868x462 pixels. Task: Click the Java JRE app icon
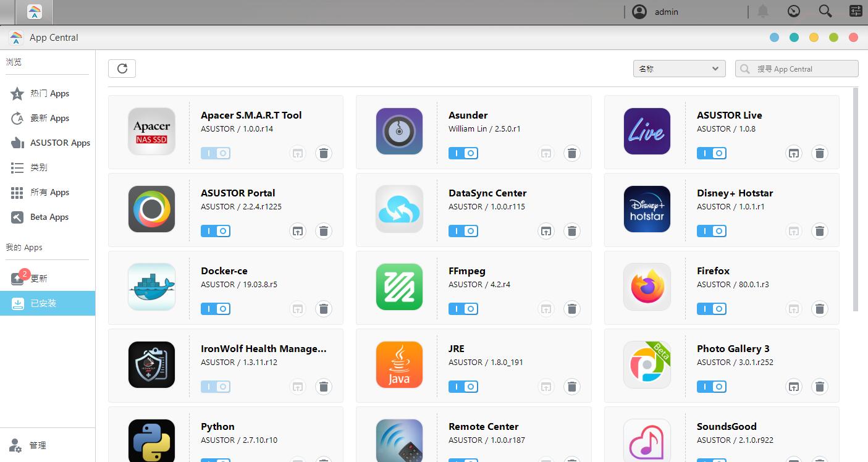point(399,364)
